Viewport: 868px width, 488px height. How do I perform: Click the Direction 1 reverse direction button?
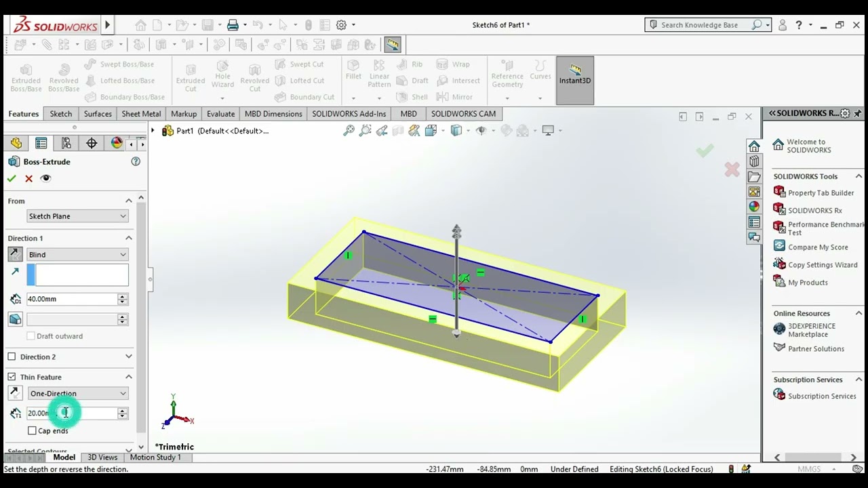pos(15,254)
